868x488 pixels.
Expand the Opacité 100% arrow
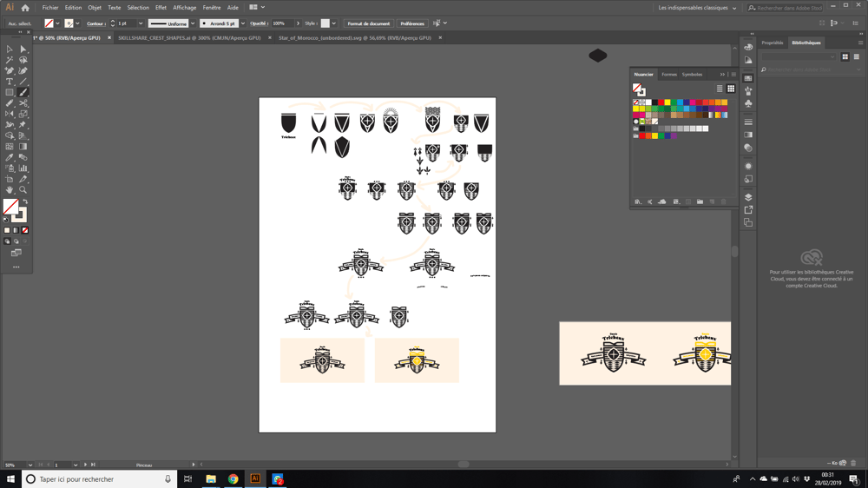coord(298,23)
